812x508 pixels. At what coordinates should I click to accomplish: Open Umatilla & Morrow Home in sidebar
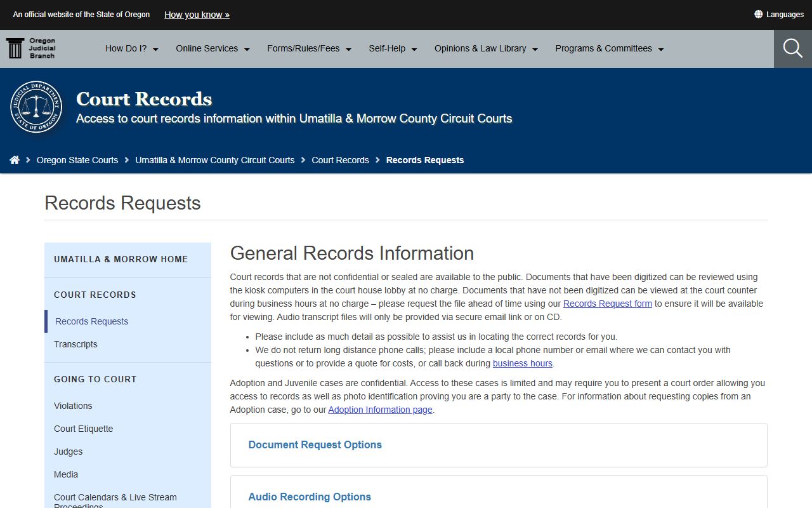tap(121, 259)
